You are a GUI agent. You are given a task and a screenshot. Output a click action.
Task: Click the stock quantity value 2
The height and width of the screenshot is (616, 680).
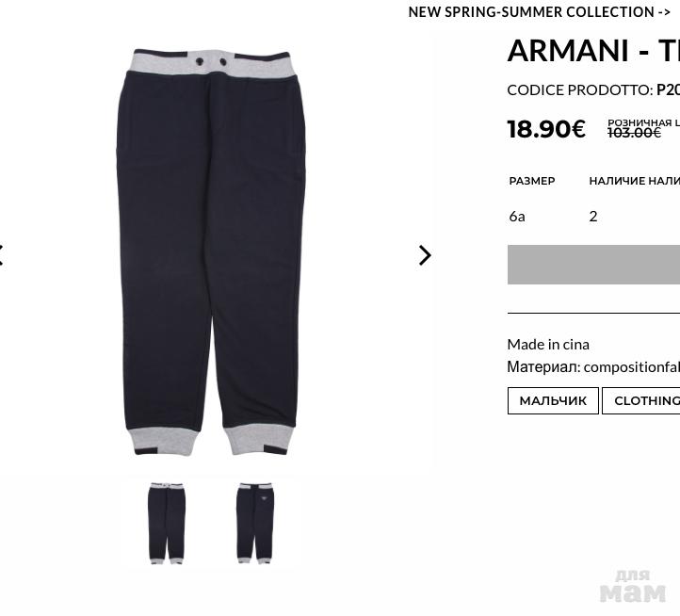593,216
